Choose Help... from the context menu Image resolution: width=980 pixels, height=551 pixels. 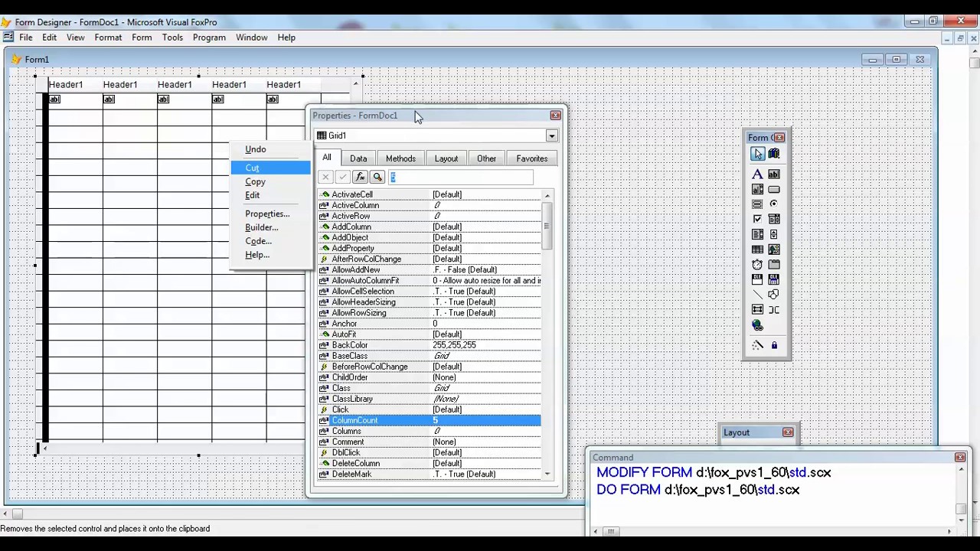tap(271, 255)
